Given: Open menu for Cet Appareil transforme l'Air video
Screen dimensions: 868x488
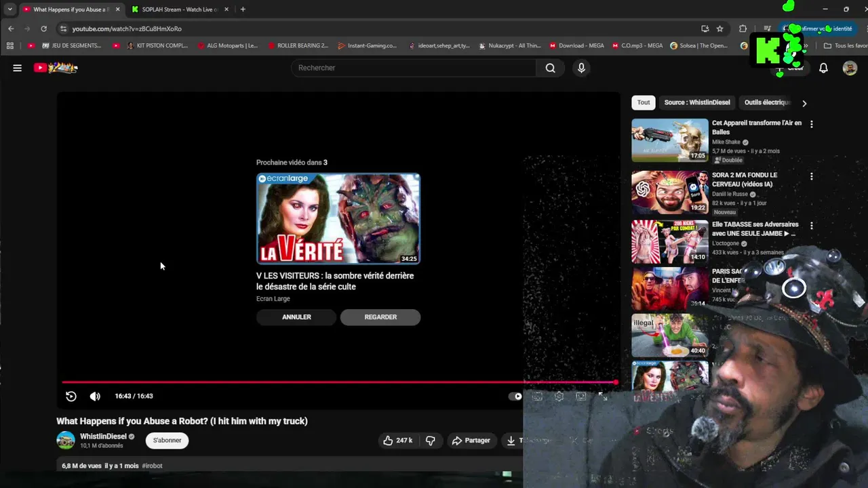Looking at the screenshot, I should 811,124.
